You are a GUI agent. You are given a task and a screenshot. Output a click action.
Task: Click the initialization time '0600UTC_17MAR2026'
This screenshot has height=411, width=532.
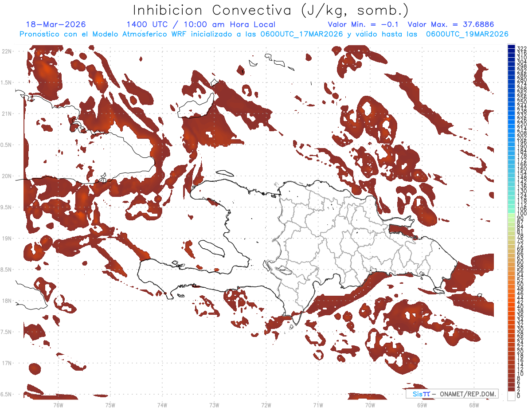point(301,34)
